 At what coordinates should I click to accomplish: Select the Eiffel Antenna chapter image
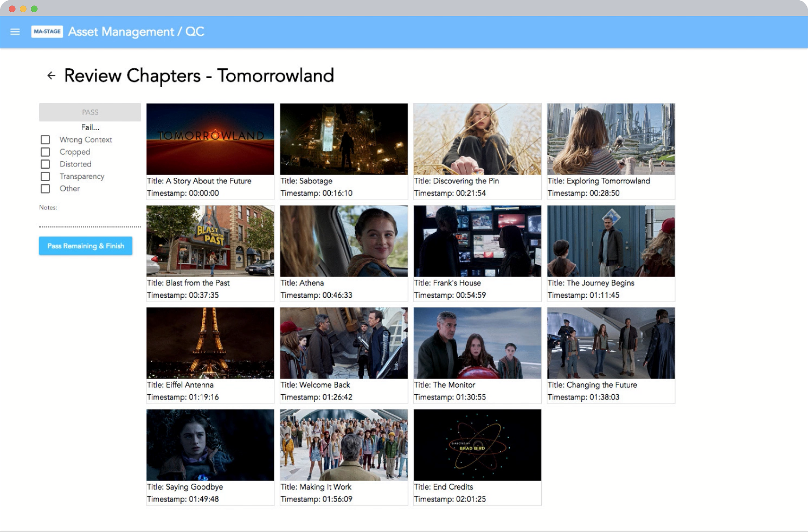click(x=210, y=343)
